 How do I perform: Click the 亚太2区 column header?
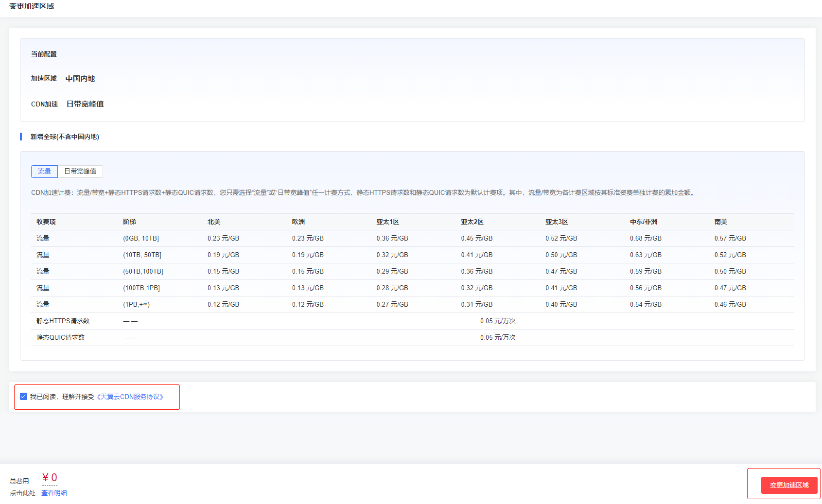point(472,222)
